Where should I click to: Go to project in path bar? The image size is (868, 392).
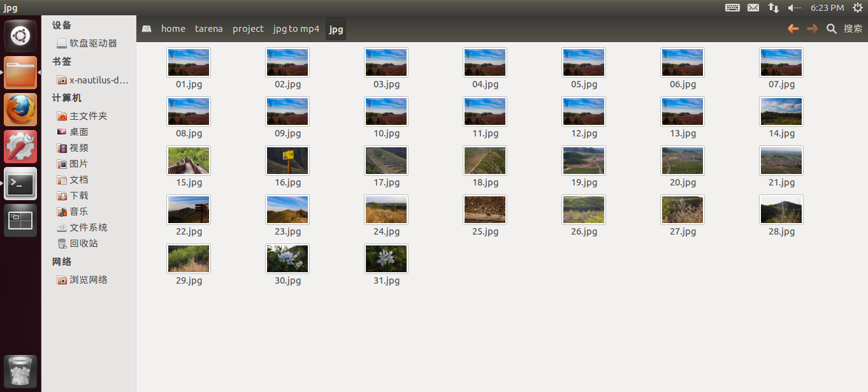click(x=248, y=29)
